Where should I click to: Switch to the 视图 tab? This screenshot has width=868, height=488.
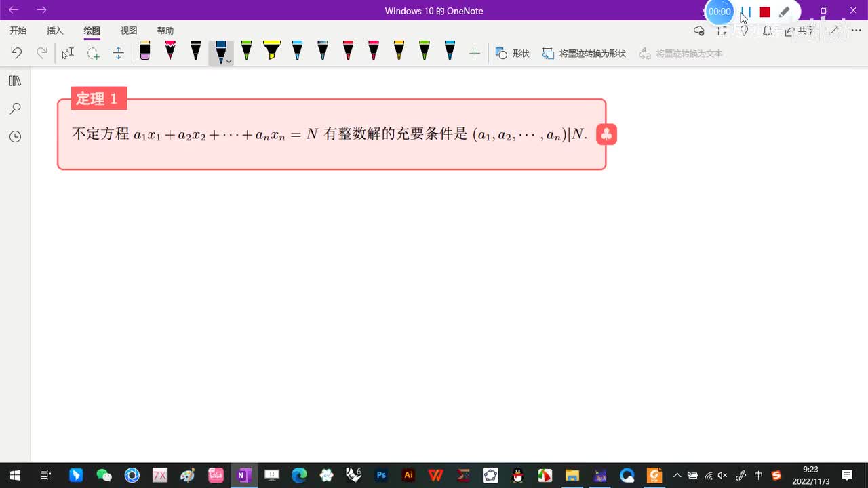point(129,30)
